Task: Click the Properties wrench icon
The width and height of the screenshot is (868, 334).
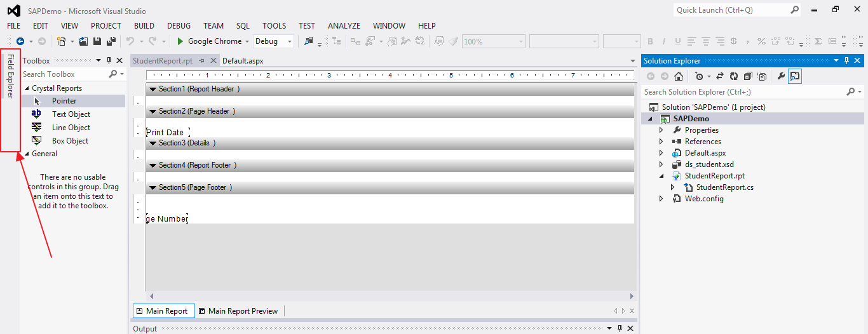Action: point(782,76)
